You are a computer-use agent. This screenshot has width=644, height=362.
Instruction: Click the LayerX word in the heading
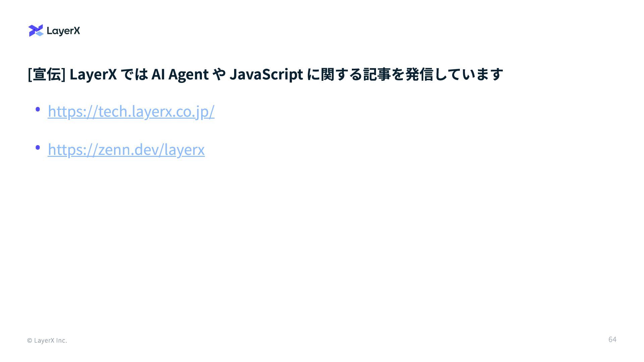[x=93, y=74]
